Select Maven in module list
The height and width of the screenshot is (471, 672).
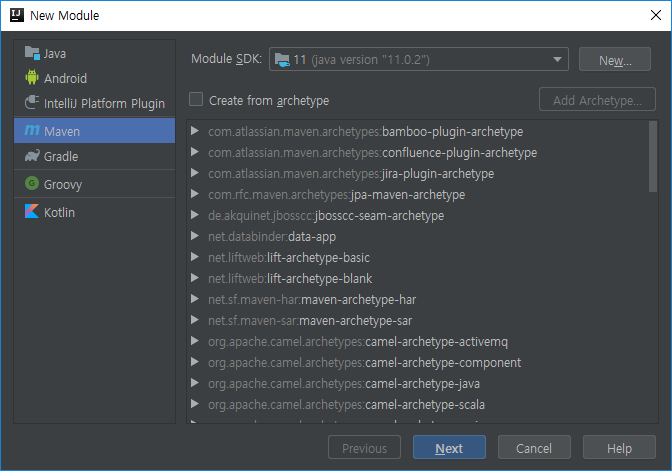94,131
